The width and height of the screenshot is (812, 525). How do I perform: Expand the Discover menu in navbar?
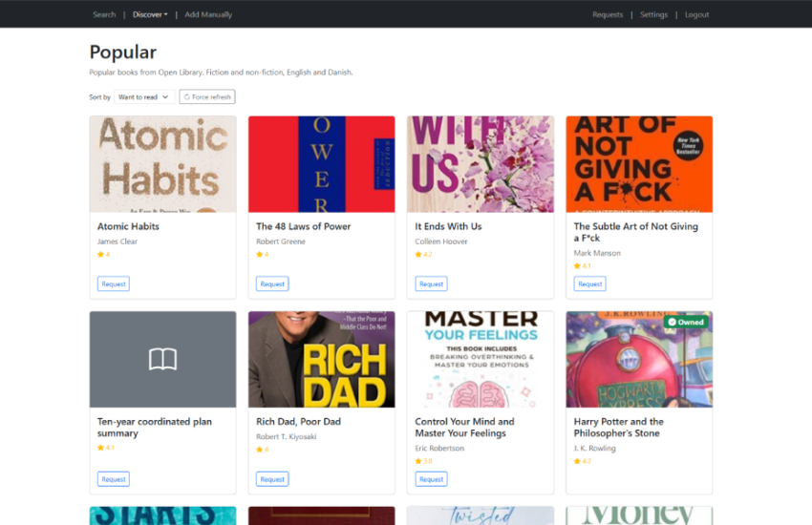tap(150, 14)
